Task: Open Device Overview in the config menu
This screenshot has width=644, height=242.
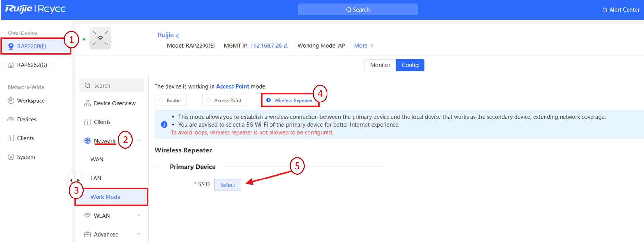Action: point(114,103)
